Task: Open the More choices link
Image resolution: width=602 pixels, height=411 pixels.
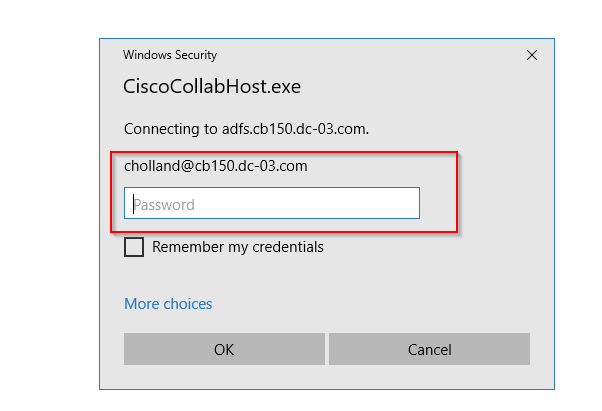Action: point(168,304)
